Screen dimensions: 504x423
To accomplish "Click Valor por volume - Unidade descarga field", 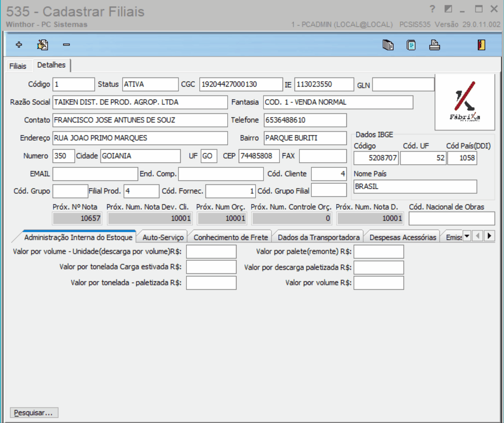I will click(x=211, y=252).
